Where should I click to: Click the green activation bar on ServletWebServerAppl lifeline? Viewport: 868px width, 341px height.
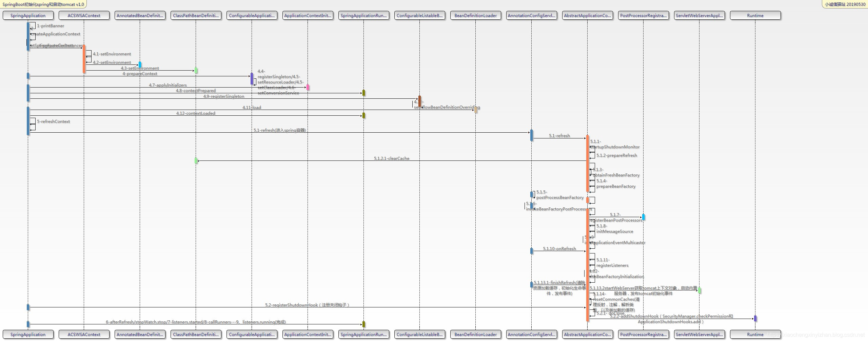(699, 290)
